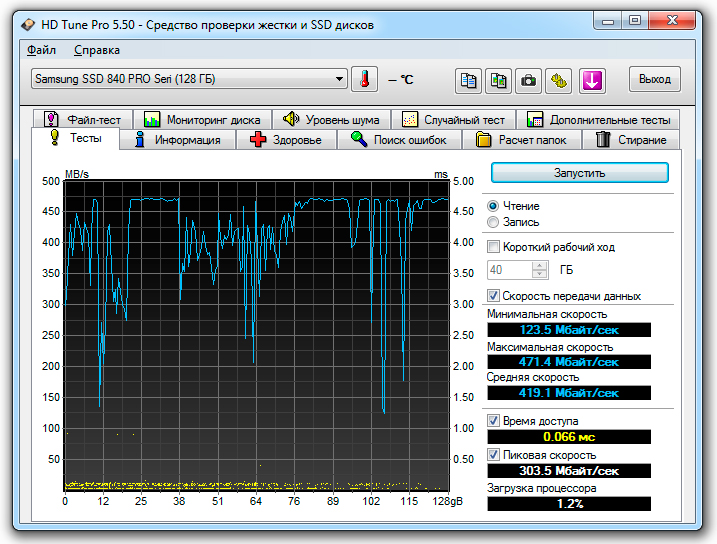Increase short stroke value with up arrow
The image size is (717, 544).
click(x=540, y=266)
